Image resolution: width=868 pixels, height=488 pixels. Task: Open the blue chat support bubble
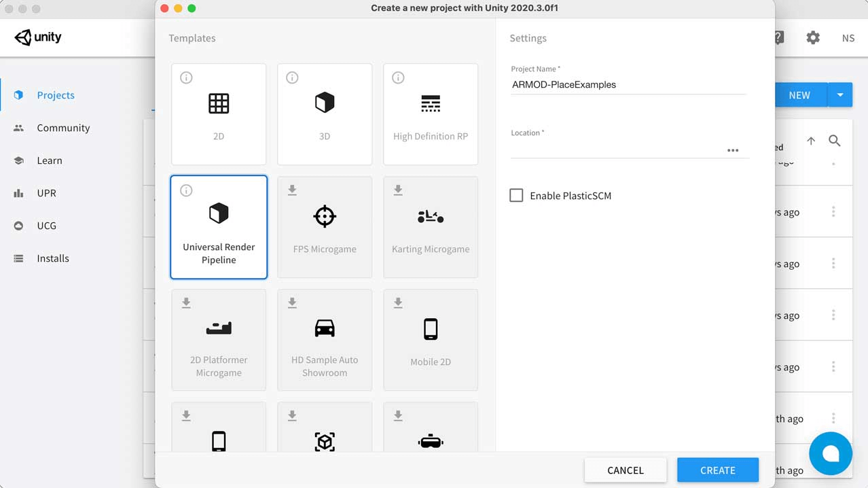[831, 453]
